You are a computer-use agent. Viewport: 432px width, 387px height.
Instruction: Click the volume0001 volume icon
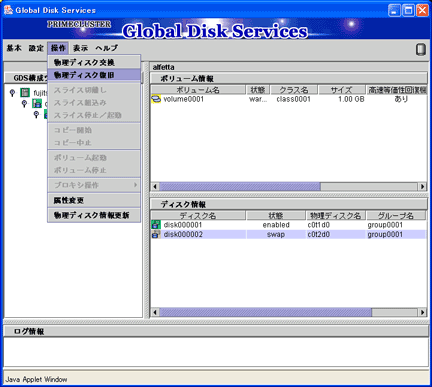click(x=156, y=99)
